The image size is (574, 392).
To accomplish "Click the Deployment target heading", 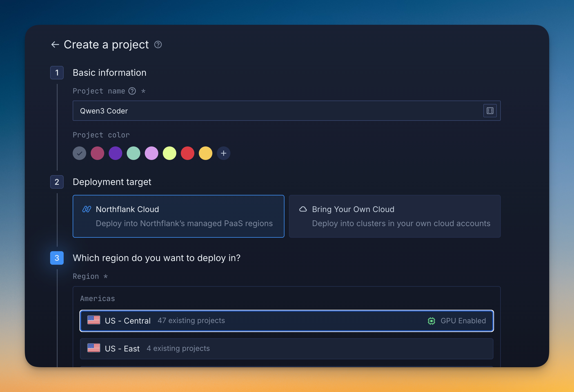I will click(x=112, y=182).
